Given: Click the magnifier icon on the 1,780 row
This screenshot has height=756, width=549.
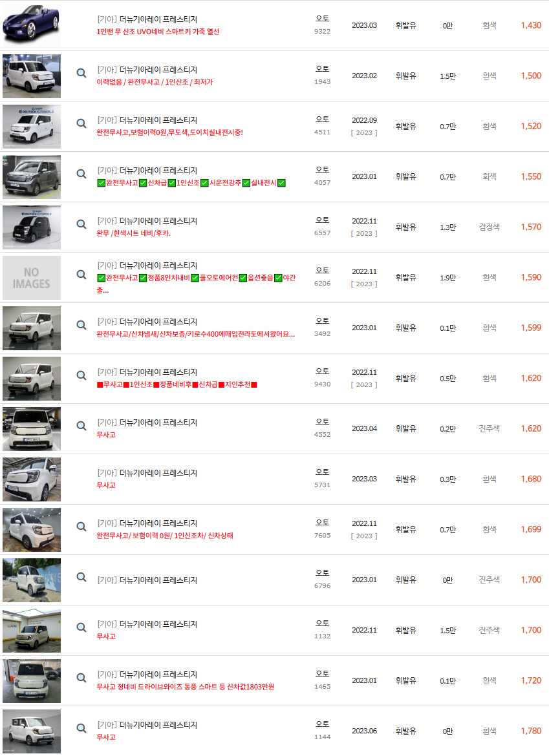Looking at the screenshot, I should pos(81,728).
